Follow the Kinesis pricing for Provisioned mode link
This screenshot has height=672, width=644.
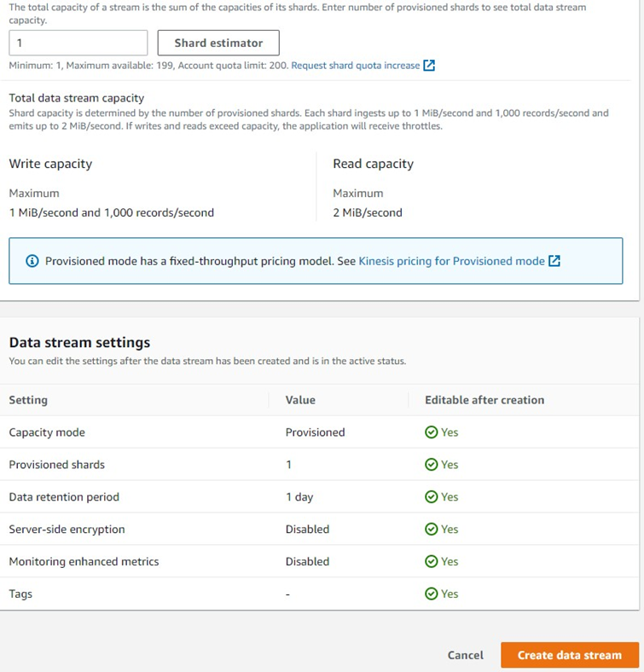(x=451, y=261)
